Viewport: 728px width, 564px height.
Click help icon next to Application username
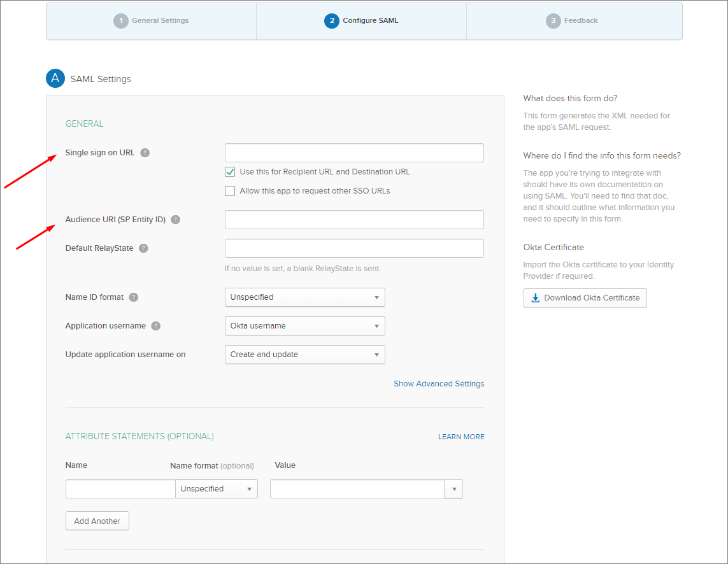(x=156, y=326)
